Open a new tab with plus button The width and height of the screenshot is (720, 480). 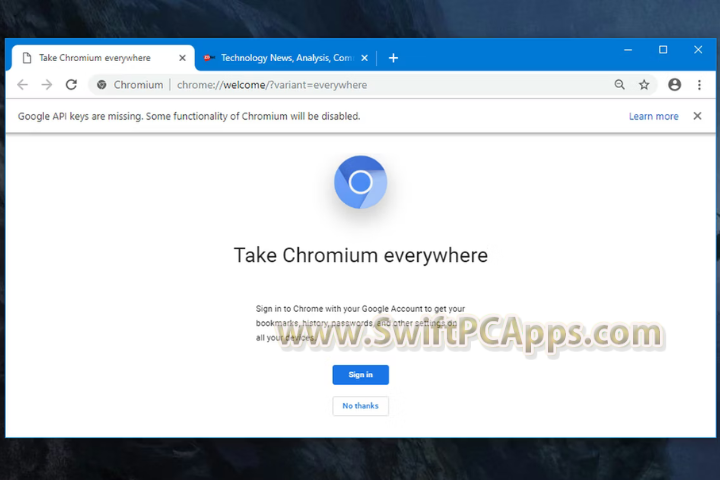click(394, 58)
